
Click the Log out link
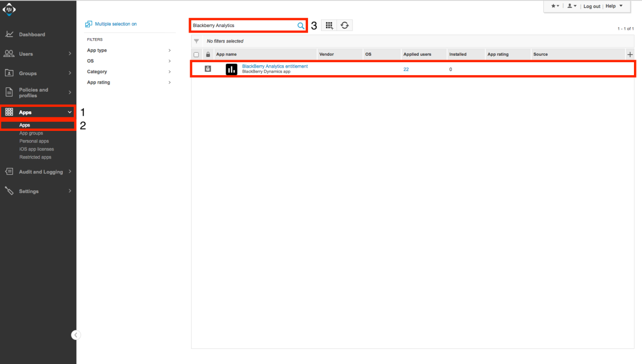click(592, 6)
